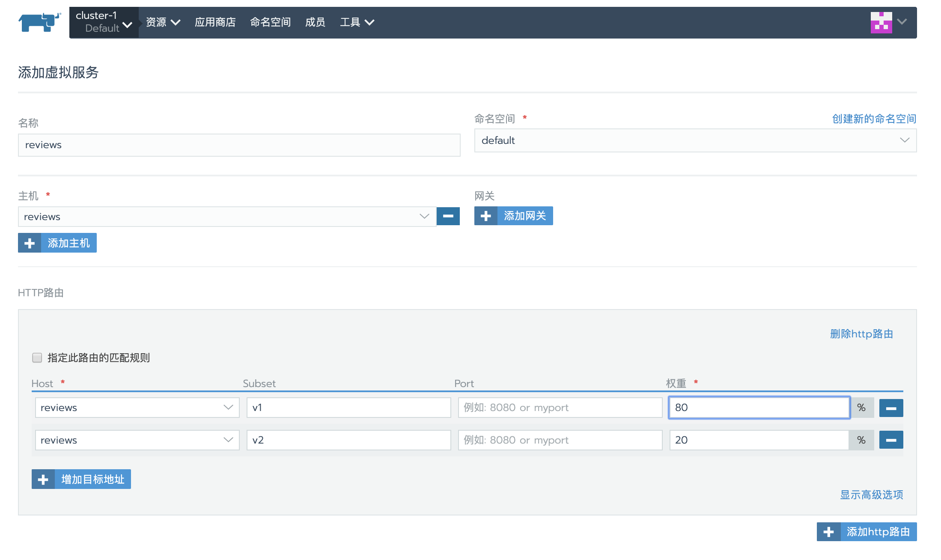The image size is (941, 560).
Task: Remove the v1 destination row
Action: coord(891,408)
